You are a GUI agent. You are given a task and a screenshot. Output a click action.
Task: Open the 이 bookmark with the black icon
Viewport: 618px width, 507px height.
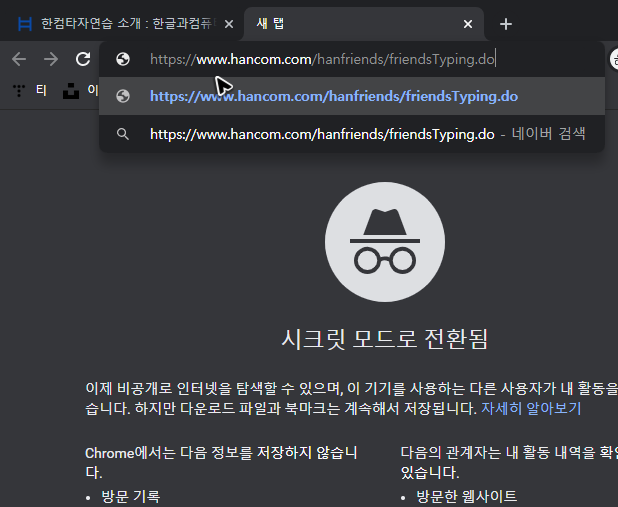coord(80,91)
